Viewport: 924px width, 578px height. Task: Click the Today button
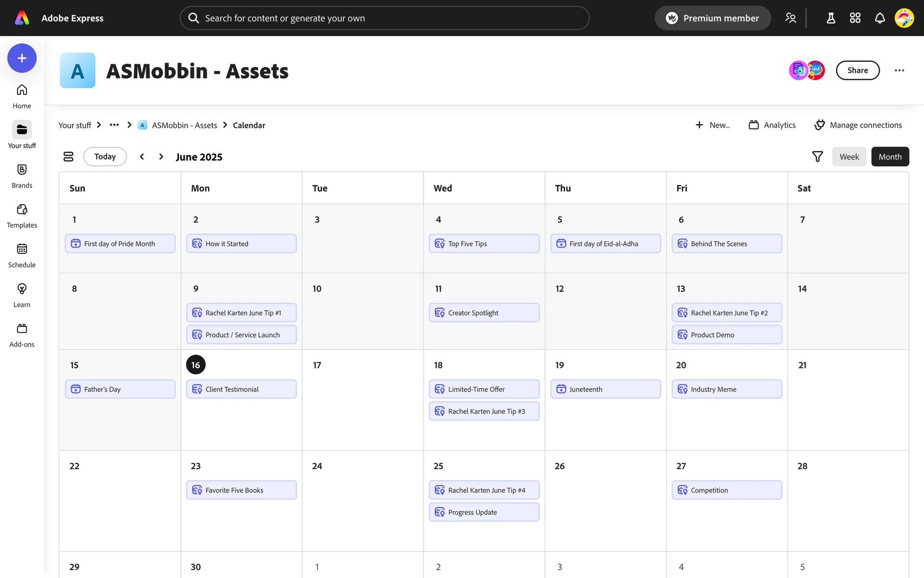[105, 157]
